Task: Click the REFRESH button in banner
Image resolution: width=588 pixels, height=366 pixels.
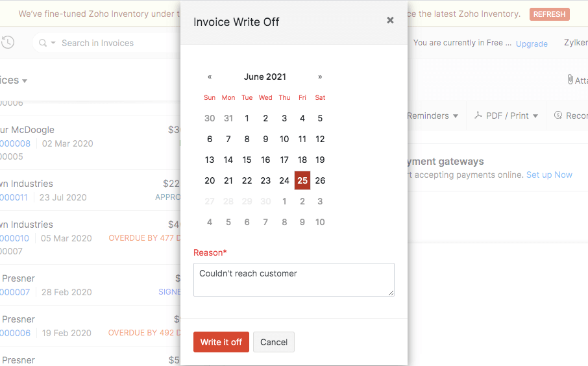Action: click(549, 14)
